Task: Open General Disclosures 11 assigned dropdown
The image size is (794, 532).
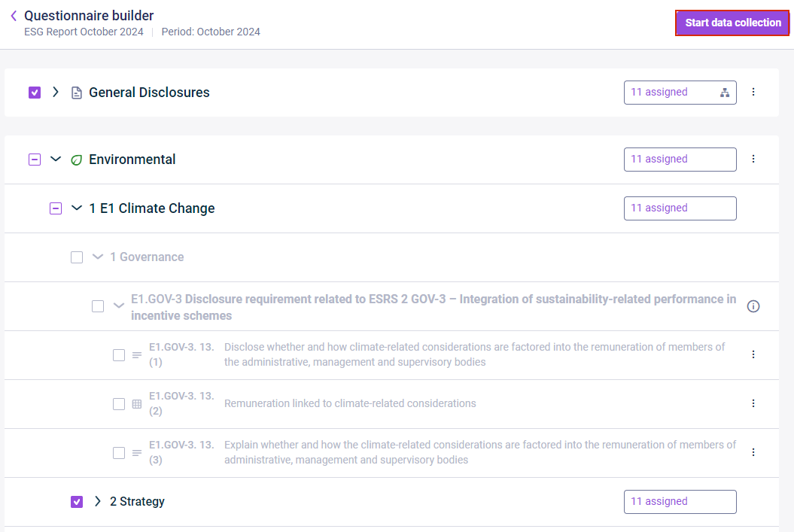Action: tap(680, 93)
